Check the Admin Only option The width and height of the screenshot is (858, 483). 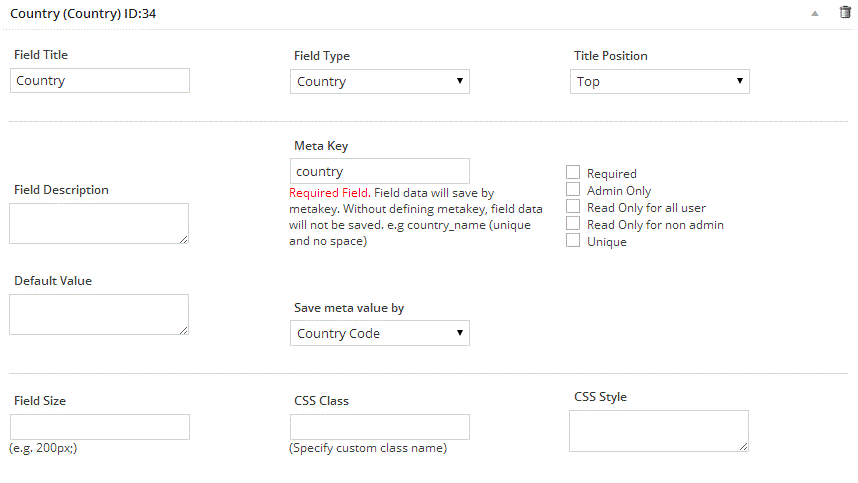click(573, 189)
